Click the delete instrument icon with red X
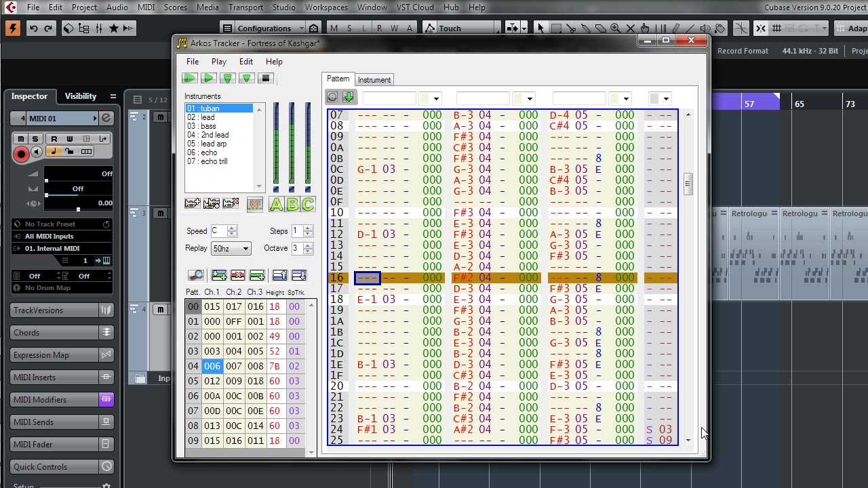 [x=231, y=204]
